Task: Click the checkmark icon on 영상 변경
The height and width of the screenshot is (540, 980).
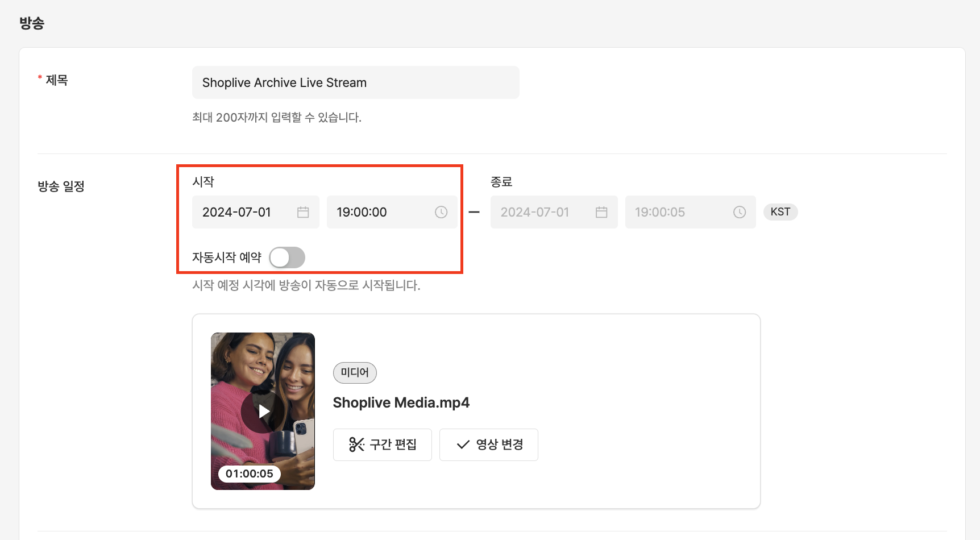Action: [x=463, y=445]
